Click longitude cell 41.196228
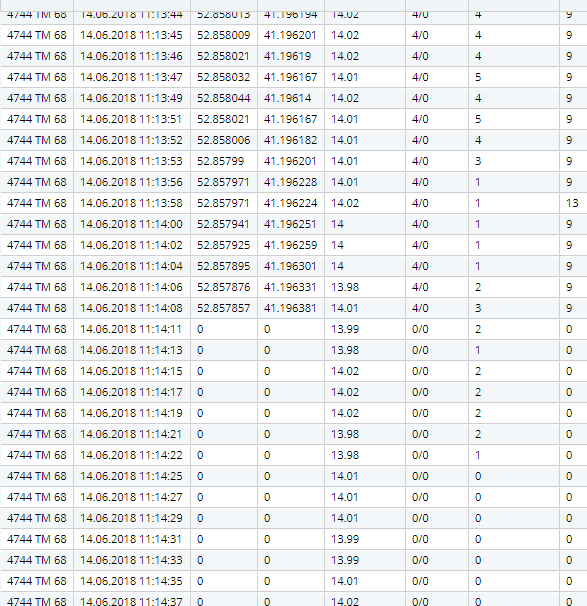The width and height of the screenshot is (587, 606). tap(290, 182)
